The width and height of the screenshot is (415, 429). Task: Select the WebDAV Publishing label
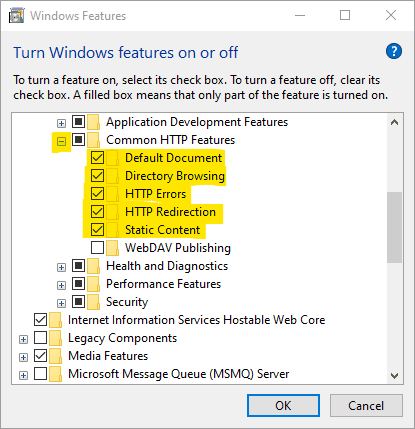[x=178, y=248]
